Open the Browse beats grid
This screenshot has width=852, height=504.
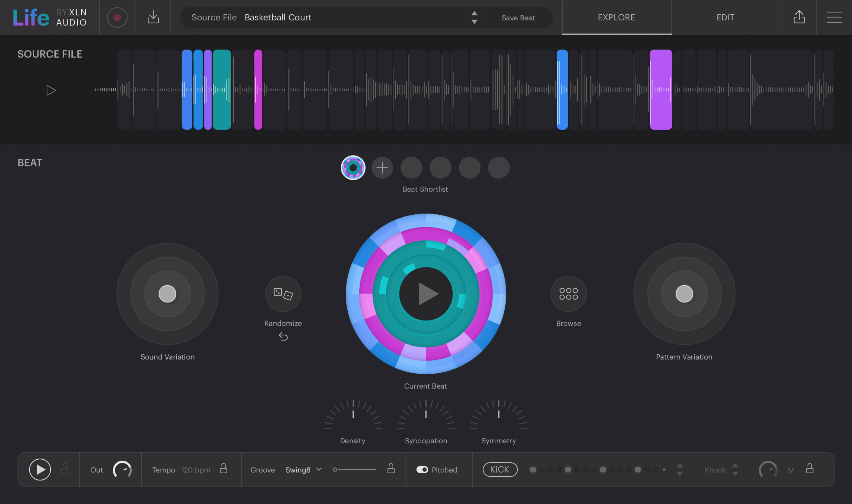(x=568, y=294)
